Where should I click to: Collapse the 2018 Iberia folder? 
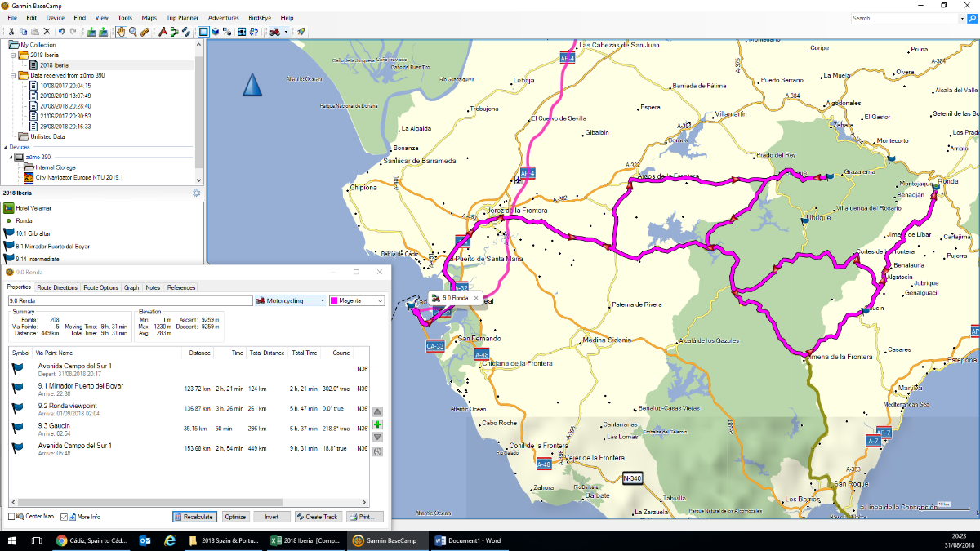pos(12,55)
